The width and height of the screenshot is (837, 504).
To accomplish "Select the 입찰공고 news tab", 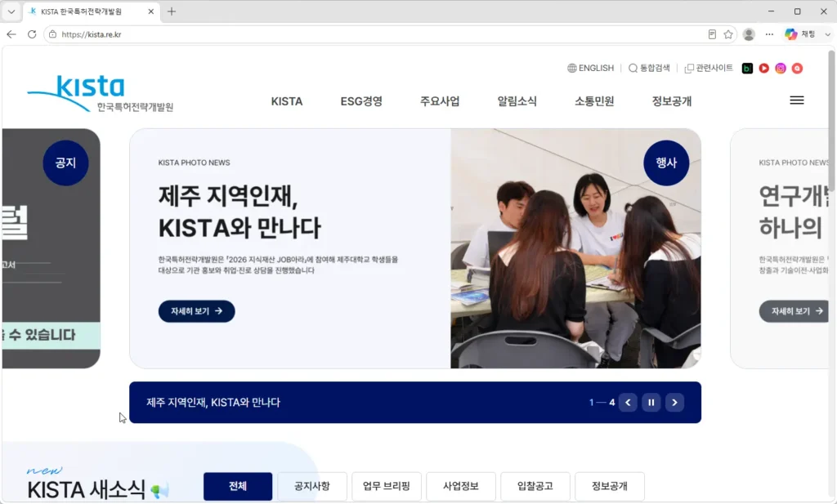I will click(x=535, y=486).
